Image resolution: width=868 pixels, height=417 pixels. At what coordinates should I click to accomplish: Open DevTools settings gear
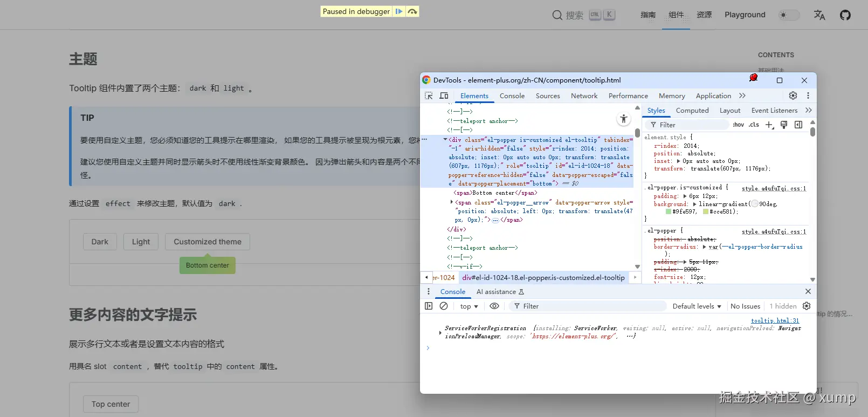[x=793, y=95]
